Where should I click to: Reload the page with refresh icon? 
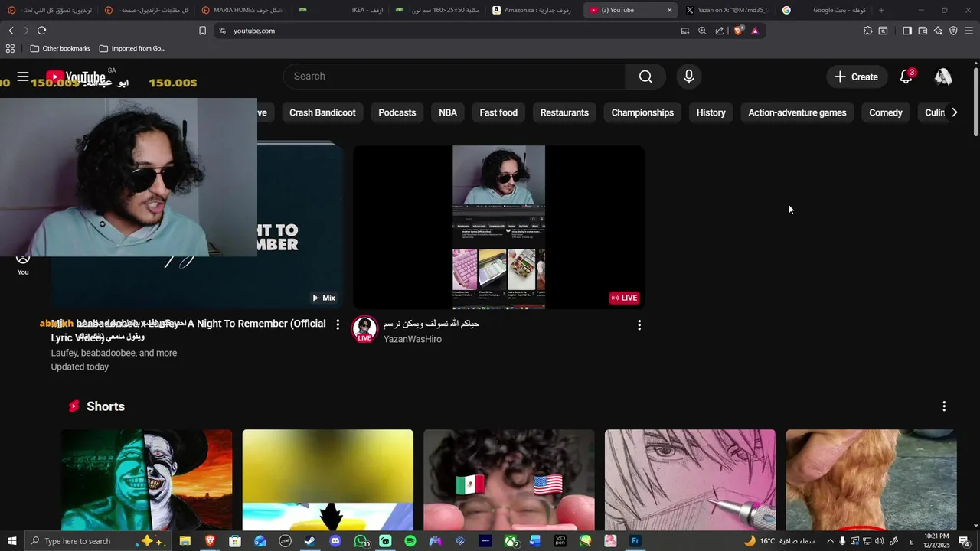(41, 31)
